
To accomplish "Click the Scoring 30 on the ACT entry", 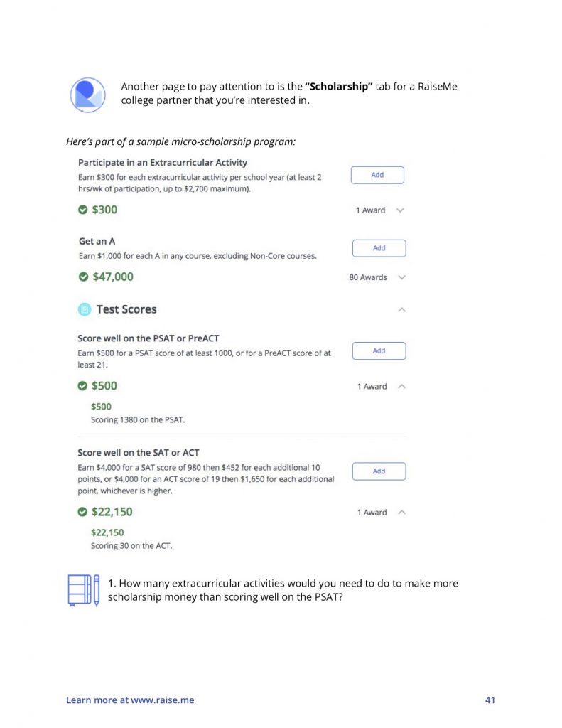I will coord(131,545).
